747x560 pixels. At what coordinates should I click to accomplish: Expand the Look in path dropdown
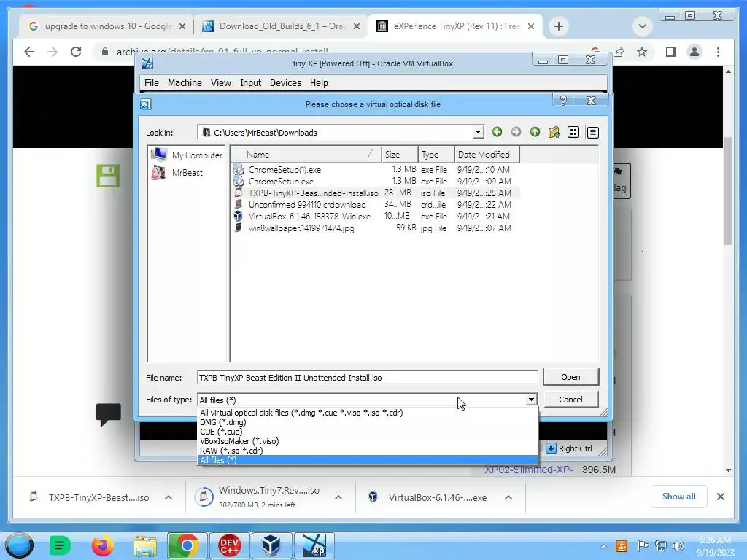click(x=477, y=133)
